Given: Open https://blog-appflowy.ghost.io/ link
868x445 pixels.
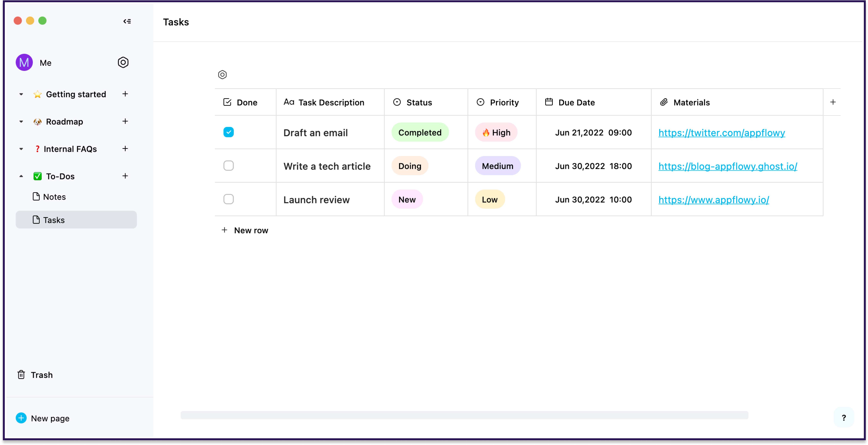Looking at the screenshot, I should (x=728, y=166).
